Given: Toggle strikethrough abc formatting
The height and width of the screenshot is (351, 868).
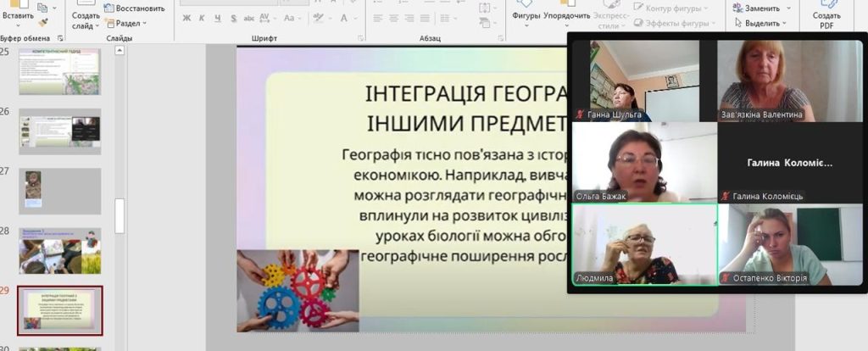Looking at the screenshot, I should 249,19.
